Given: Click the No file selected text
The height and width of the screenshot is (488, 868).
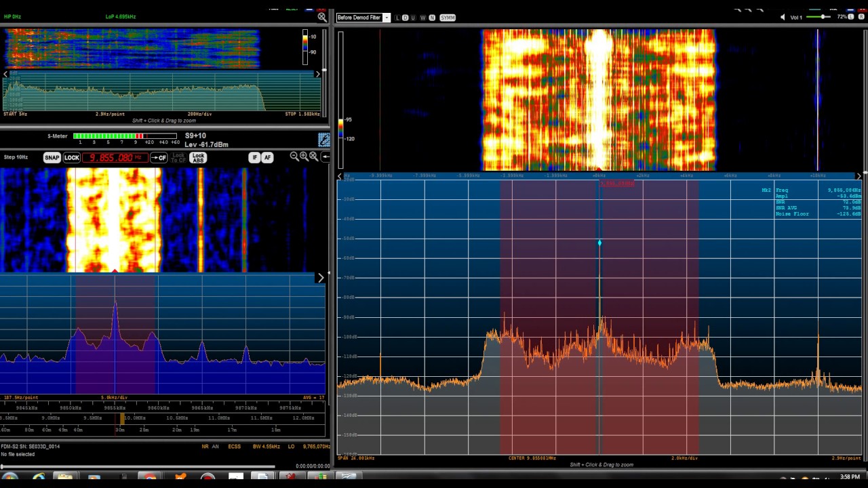Looking at the screenshot, I should click(18, 454).
